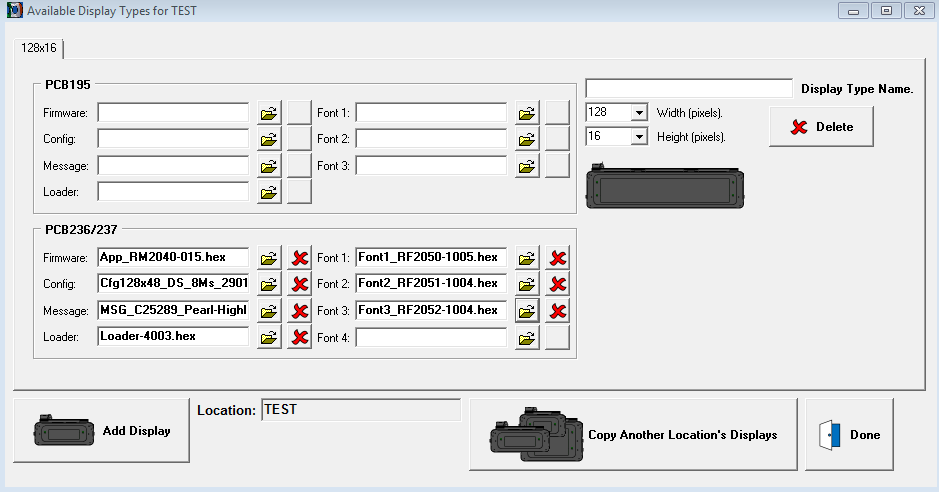Open folder browser for PCB236/237 Config
Screen dimensions: 939x492
pyautogui.click(x=269, y=284)
